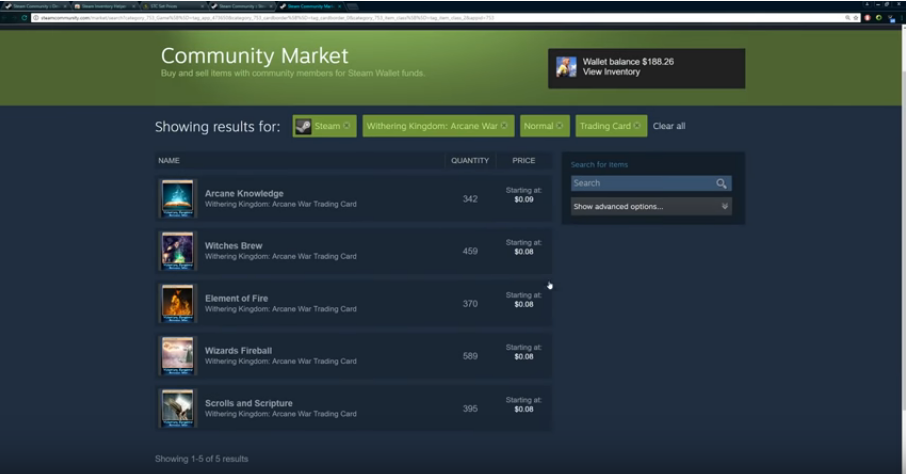This screenshot has height=474, width=906.
Task: Switch to the fourth Steam Community tab
Action: (x=242, y=6)
